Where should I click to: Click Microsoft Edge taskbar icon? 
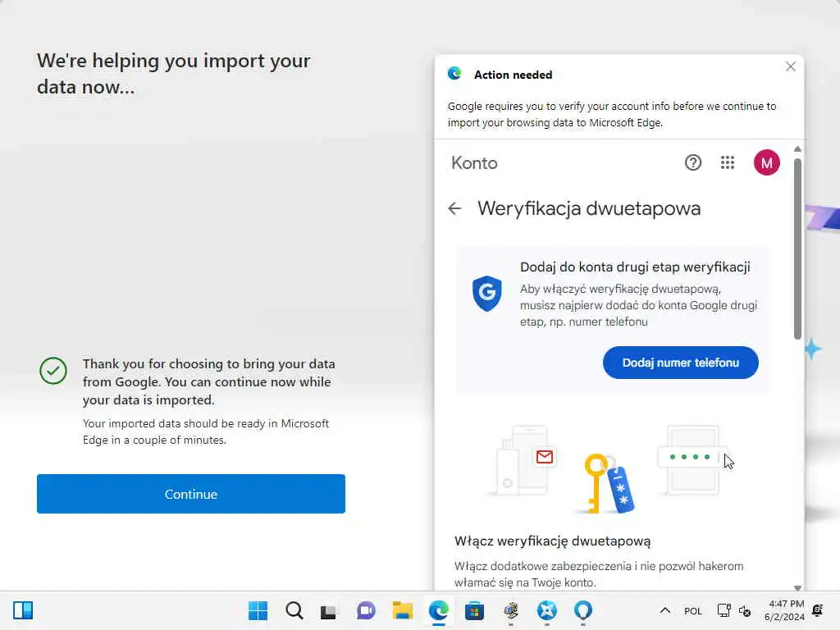click(x=438, y=610)
